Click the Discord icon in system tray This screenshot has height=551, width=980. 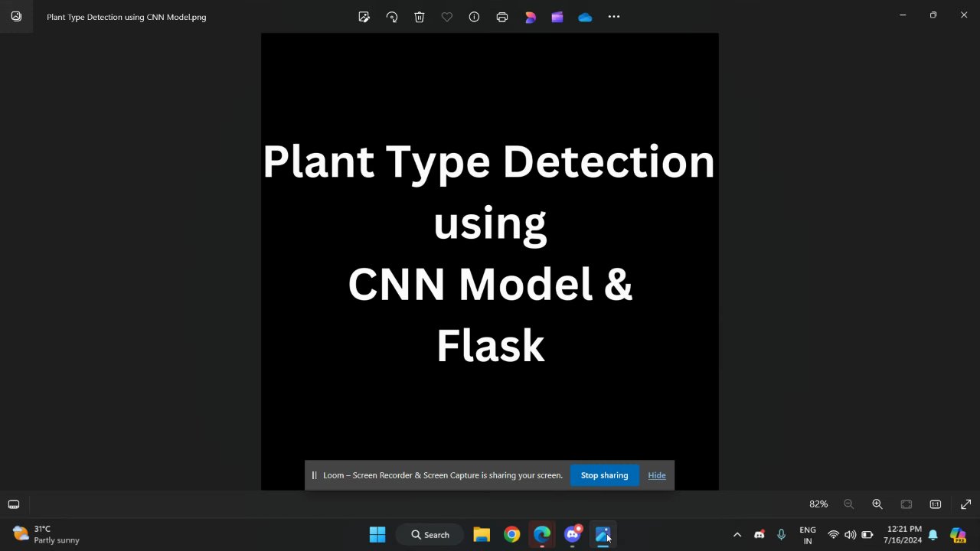pyautogui.click(x=759, y=535)
